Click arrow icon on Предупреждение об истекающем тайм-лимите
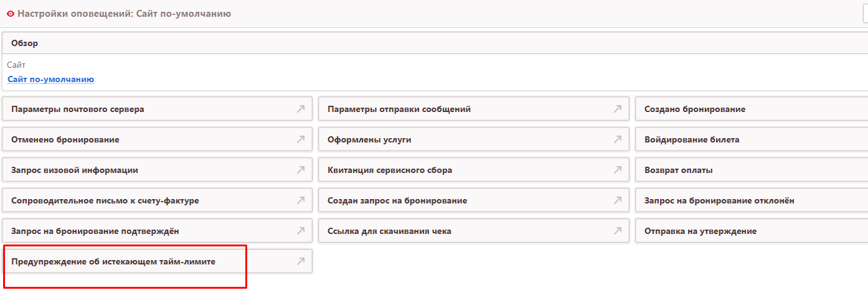The height and width of the screenshot is (308, 868). click(300, 261)
